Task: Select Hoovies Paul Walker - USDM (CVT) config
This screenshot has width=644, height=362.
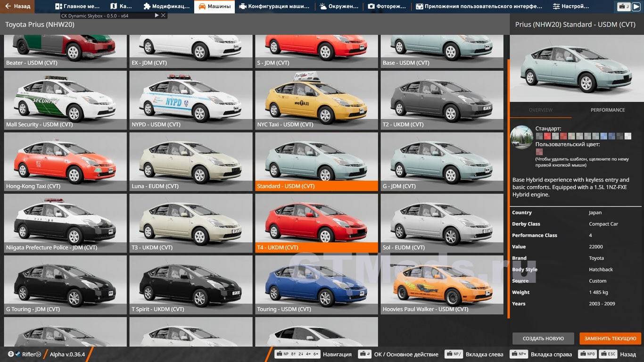Action: 442,285
